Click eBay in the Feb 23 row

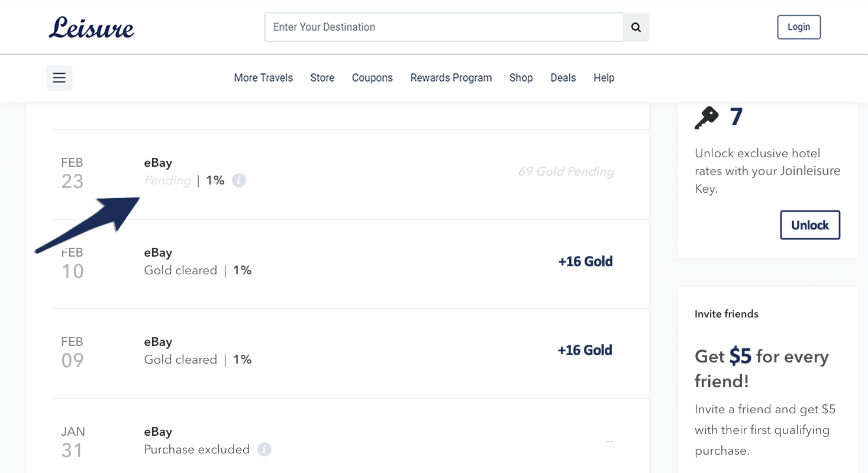pos(158,163)
